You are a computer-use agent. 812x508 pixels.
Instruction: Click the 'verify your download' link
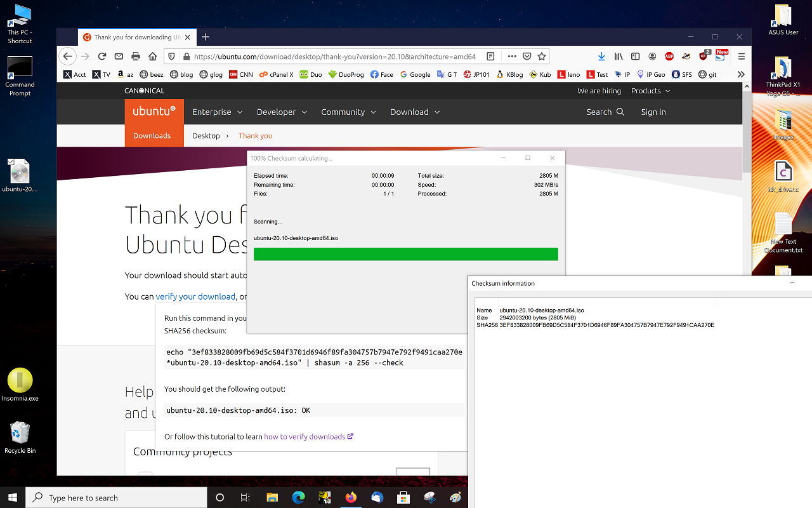tap(195, 297)
